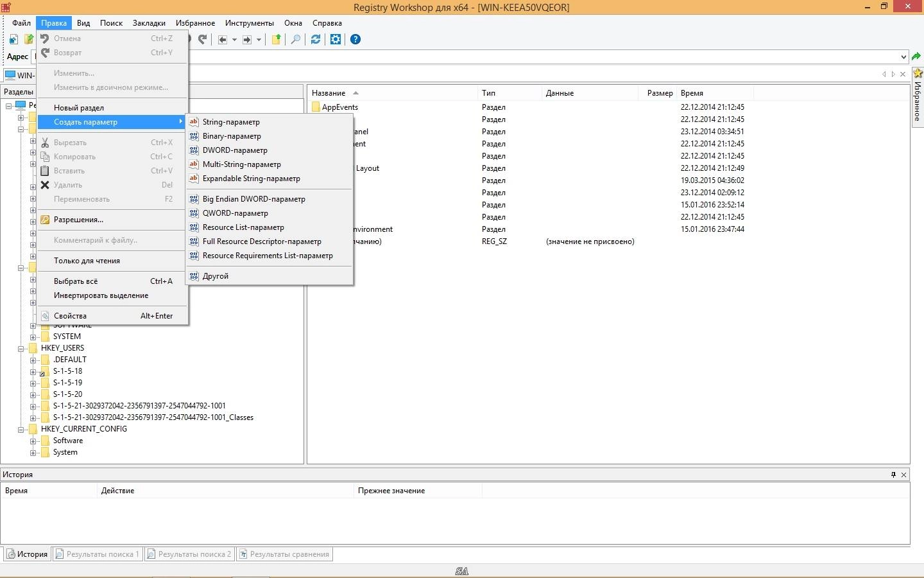Expand the S-1-5-19 key

[33, 383]
